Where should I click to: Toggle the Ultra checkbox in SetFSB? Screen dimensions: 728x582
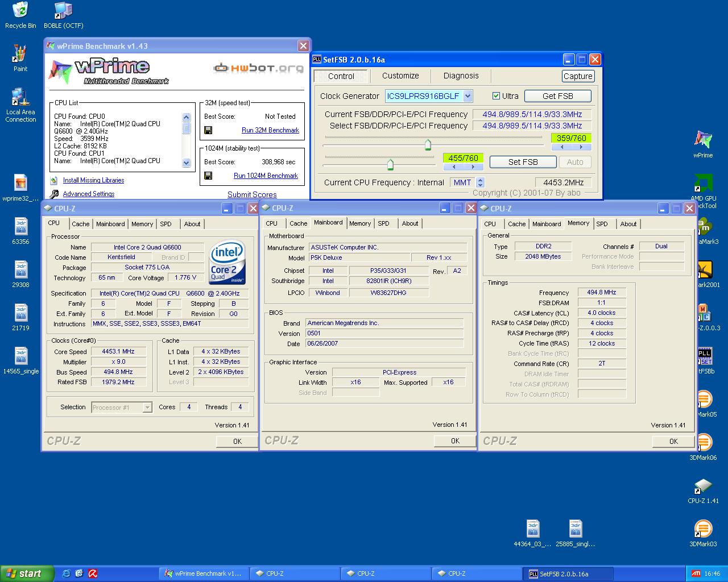pyautogui.click(x=496, y=96)
